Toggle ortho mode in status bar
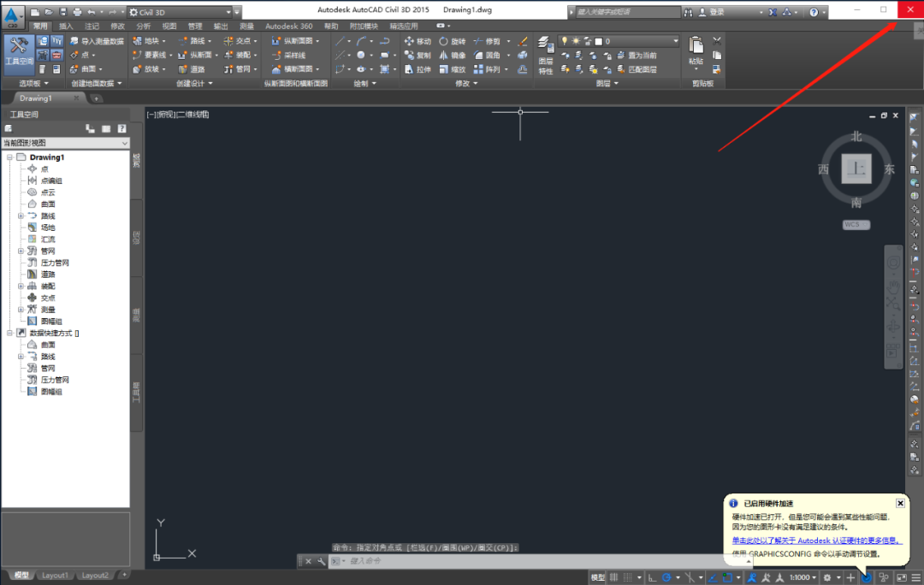924x585 pixels. (x=652, y=577)
